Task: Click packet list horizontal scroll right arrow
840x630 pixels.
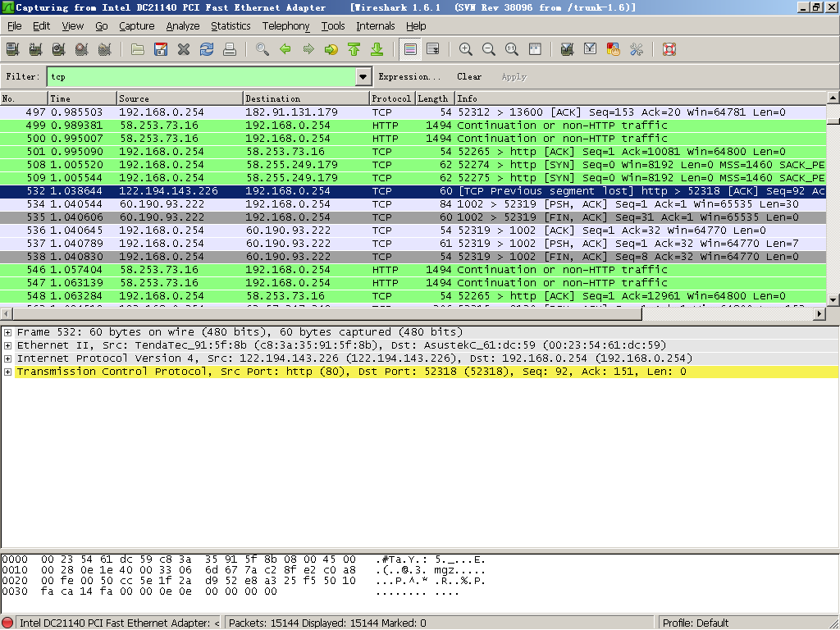Action: (819, 313)
